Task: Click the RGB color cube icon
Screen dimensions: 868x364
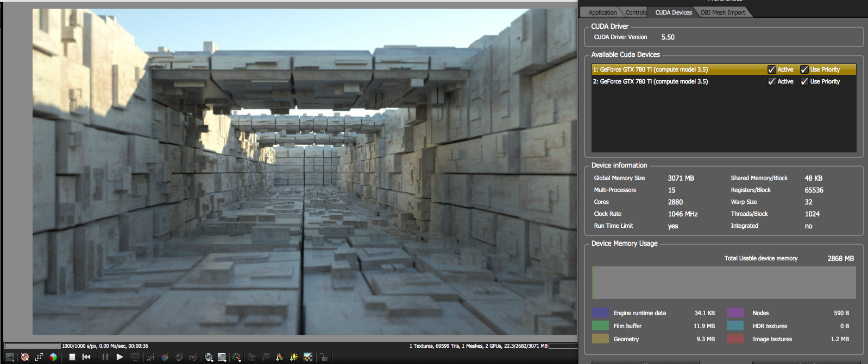Action: pyautogui.click(x=53, y=357)
